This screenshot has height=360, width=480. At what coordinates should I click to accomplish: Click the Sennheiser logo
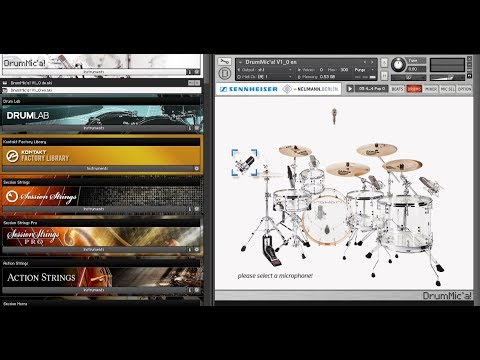tap(249, 89)
